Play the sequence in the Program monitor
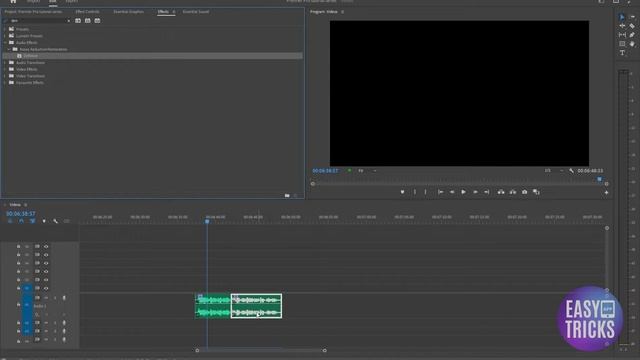 coord(463,192)
